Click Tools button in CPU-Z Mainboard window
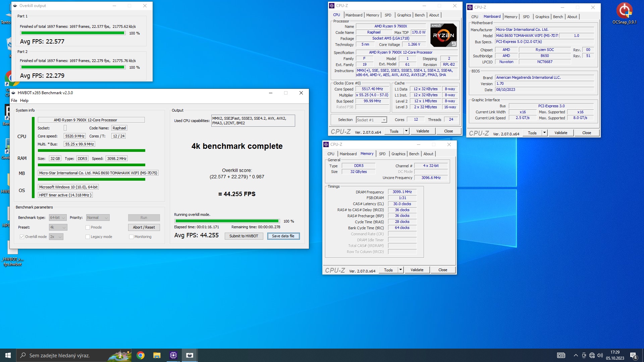Screen dimensions: 644x362 pyautogui.click(x=532, y=133)
